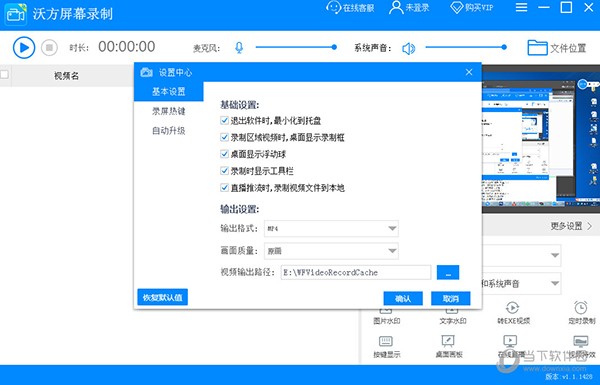Click the 00:00:00 duration display
This screenshot has height=385, width=600.
click(x=127, y=47)
